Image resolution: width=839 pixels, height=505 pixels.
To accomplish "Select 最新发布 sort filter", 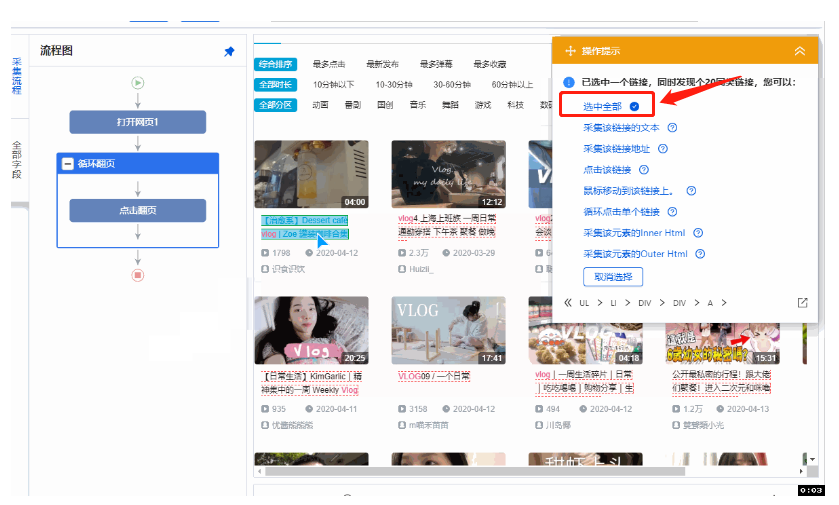I will (383, 64).
